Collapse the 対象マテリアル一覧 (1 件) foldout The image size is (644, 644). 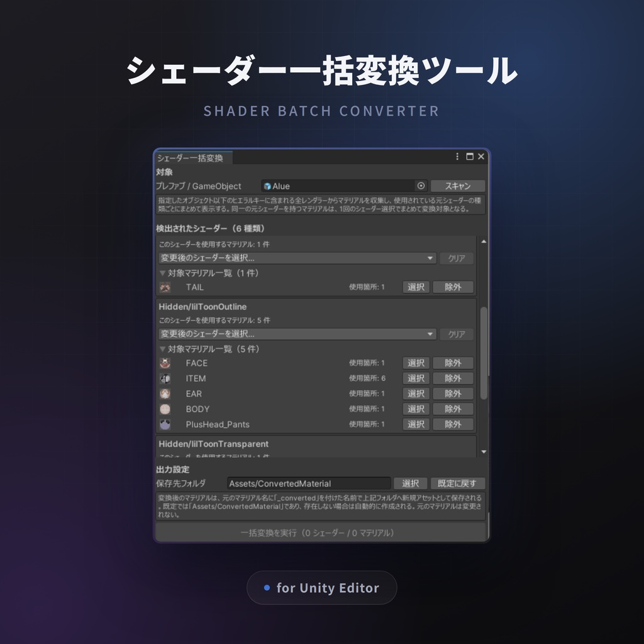click(163, 273)
